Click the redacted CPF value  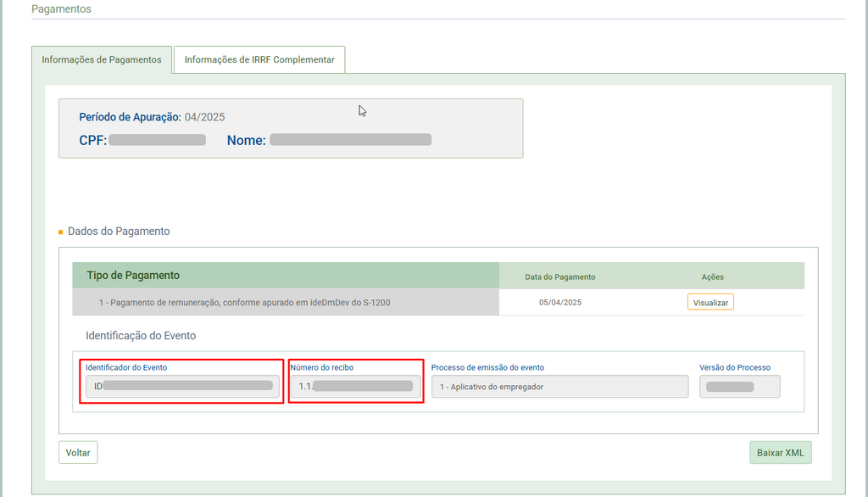(x=157, y=140)
